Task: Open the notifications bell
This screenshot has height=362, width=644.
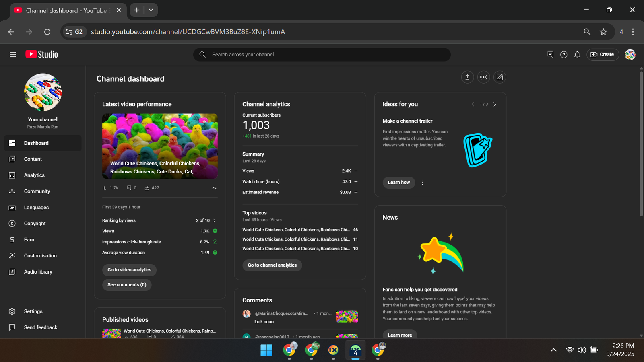Action: [577, 55]
